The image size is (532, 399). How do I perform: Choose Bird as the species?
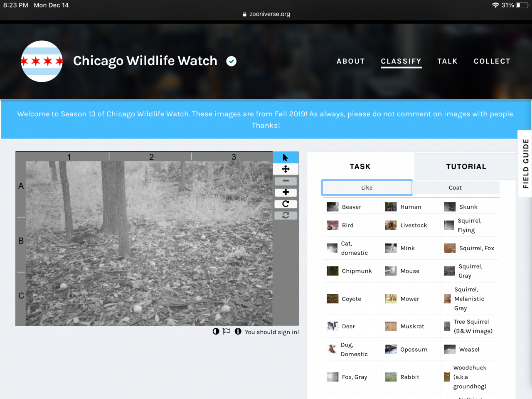pos(352,225)
